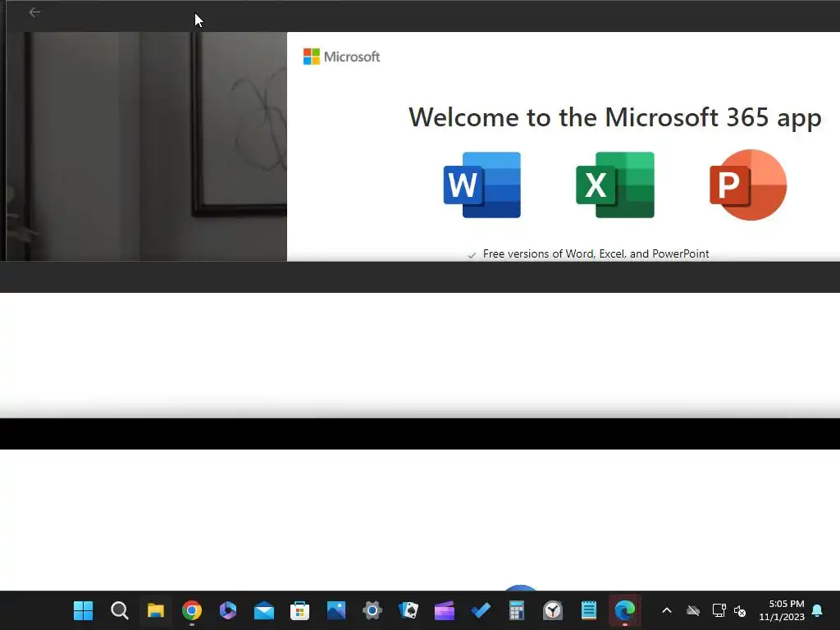
Task: Click the OneDrive cloud tray icon
Action: point(693,610)
